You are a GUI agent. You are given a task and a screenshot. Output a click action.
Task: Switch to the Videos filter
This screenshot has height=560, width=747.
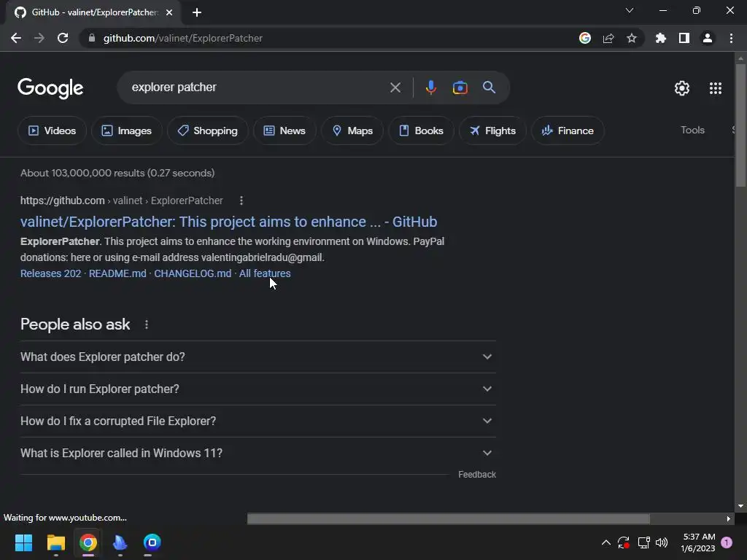pos(52,131)
